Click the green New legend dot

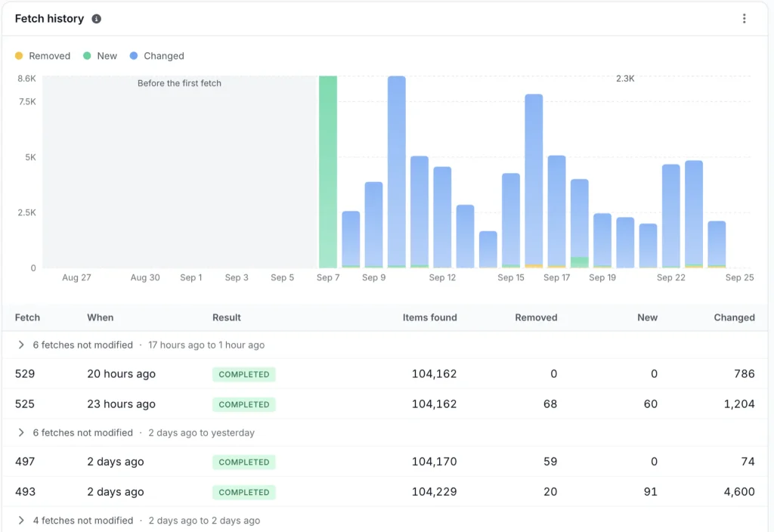[87, 56]
